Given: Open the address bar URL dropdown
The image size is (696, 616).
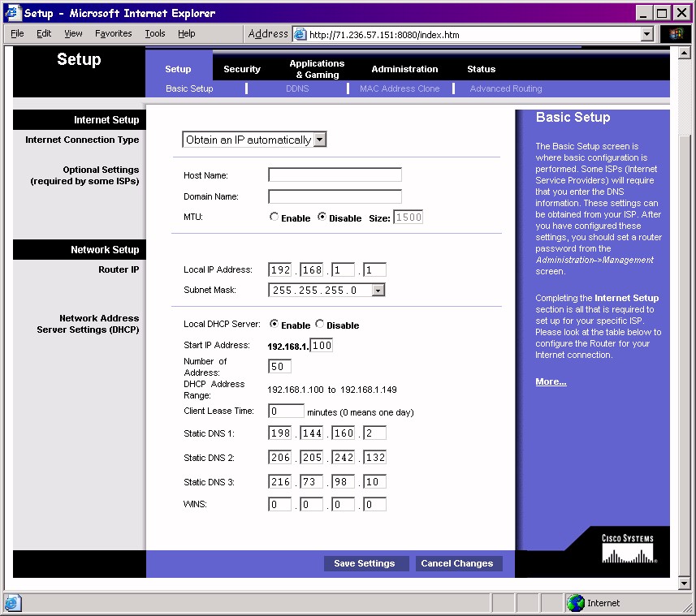Looking at the screenshot, I should [x=646, y=34].
